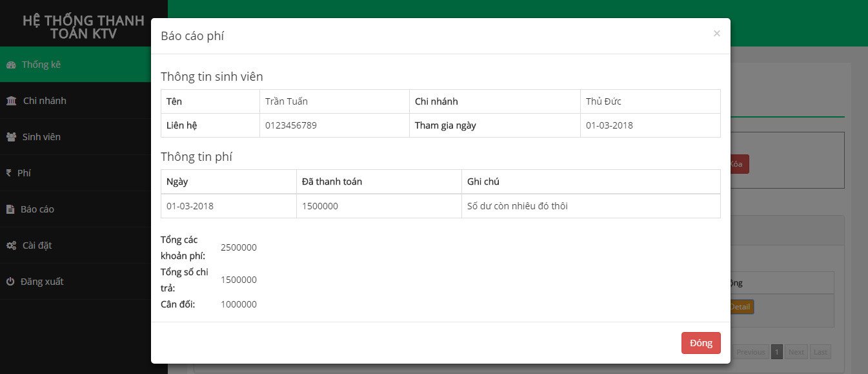Click the Thống kê dashboard icon

[x=10, y=65]
